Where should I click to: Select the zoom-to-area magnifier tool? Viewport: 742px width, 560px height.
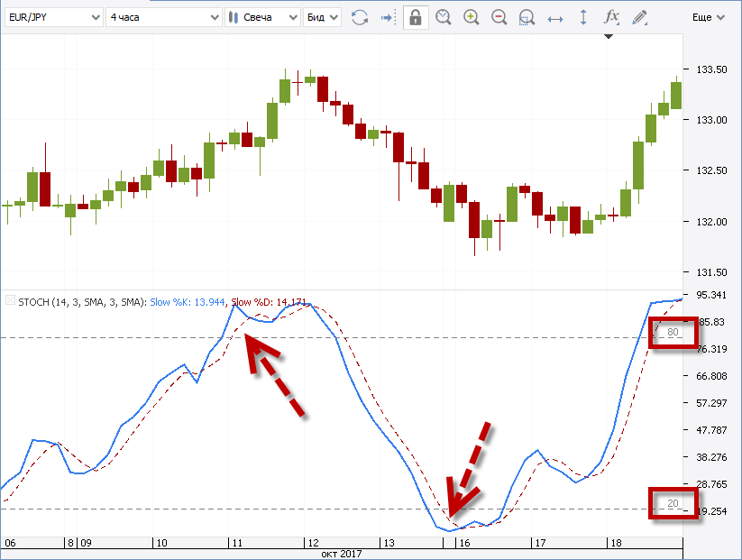pyautogui.click(x=527, y=17)
